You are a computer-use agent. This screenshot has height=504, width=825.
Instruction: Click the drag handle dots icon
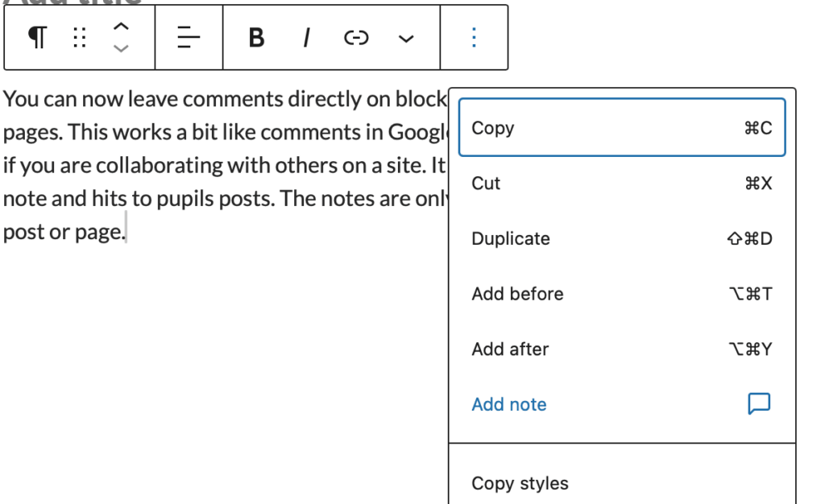(x=80, y=37)
